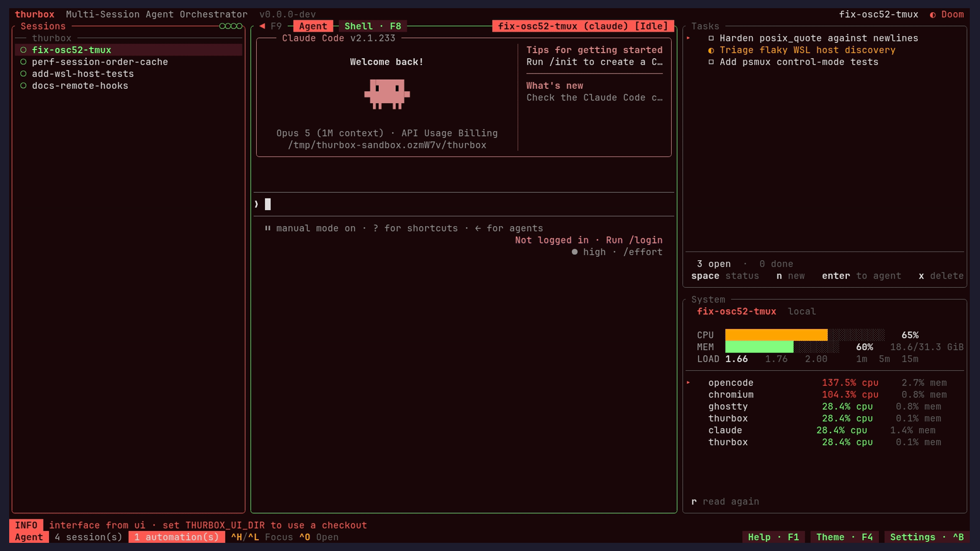Viewport: 980px width, 551px height.
Task: Click the '/effort' hint text
Action: (643, 252)
